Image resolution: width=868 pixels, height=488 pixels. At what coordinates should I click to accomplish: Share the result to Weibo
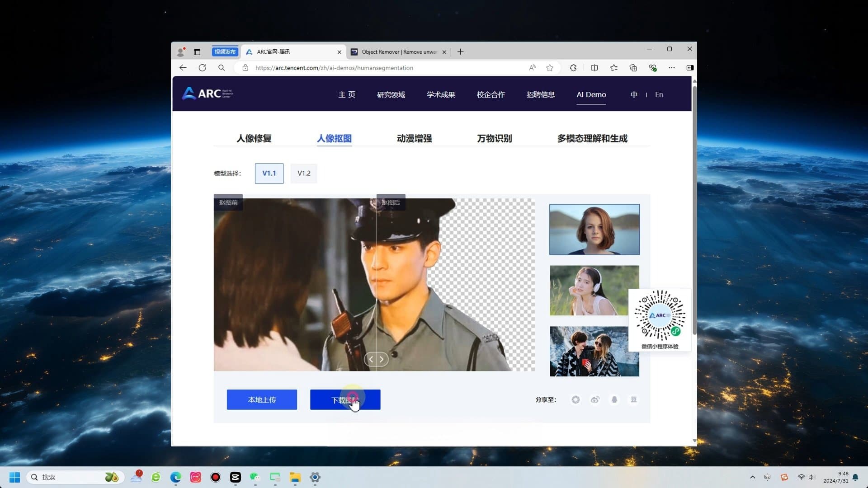(x=595, y=399)
